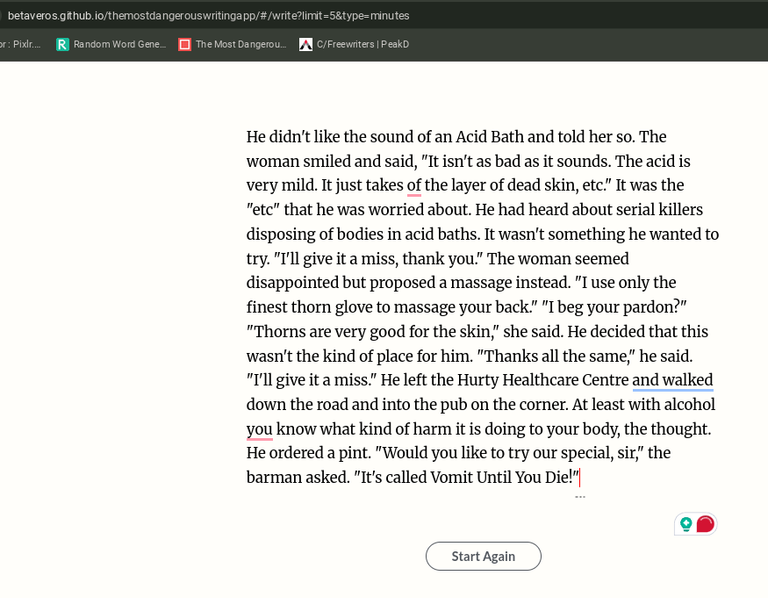Open the Pixlr bookmark

coord(20,45)
